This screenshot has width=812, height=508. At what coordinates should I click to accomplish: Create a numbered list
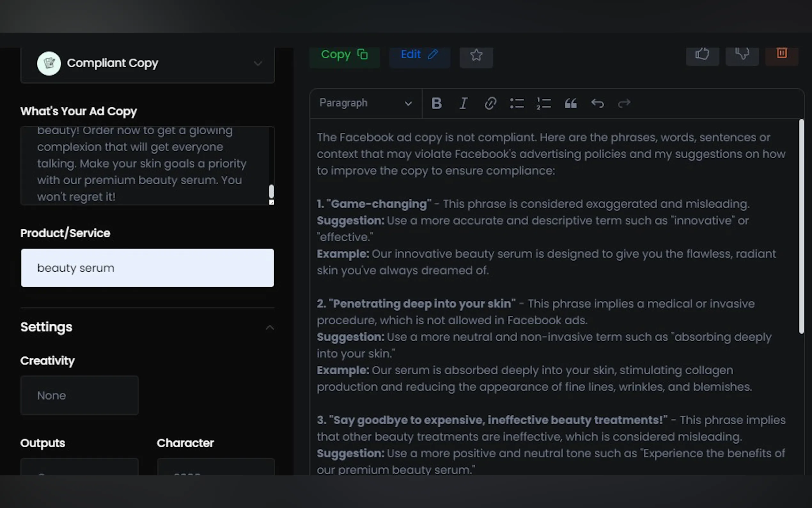tap(543, 103)
